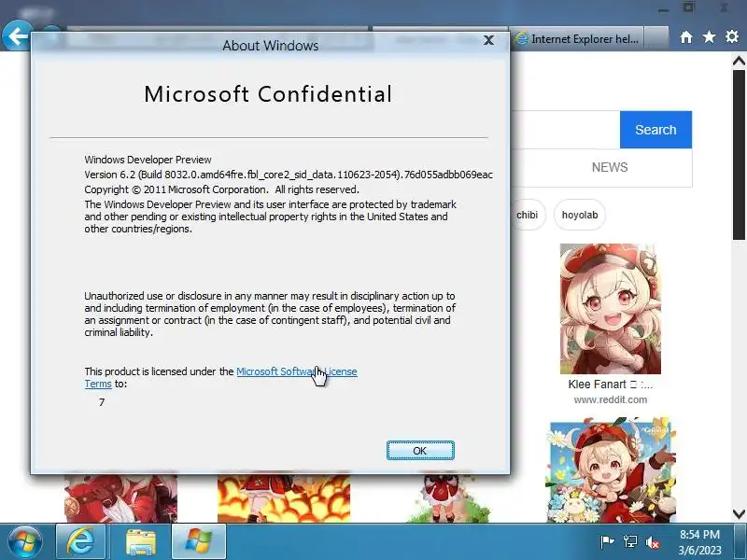Click the licensee name '7'
Viewport: 747px width, 560px height.
(x=102, y=402)
